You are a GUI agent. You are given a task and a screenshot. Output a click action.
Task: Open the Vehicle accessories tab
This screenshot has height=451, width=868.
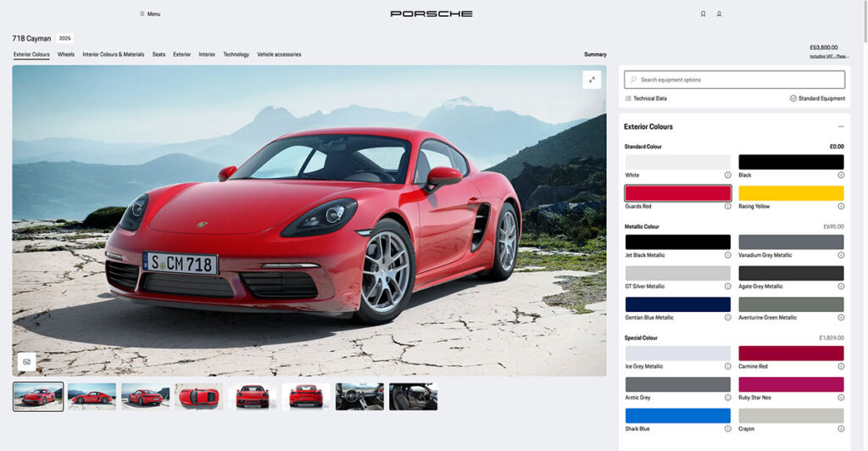pyautogui.click(x=279, y=54)
